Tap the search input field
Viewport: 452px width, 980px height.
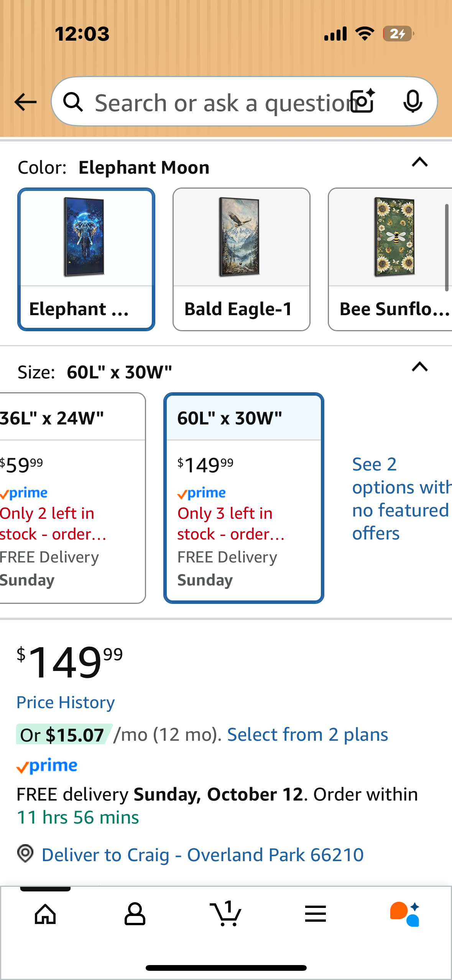(x=219, y=103)
